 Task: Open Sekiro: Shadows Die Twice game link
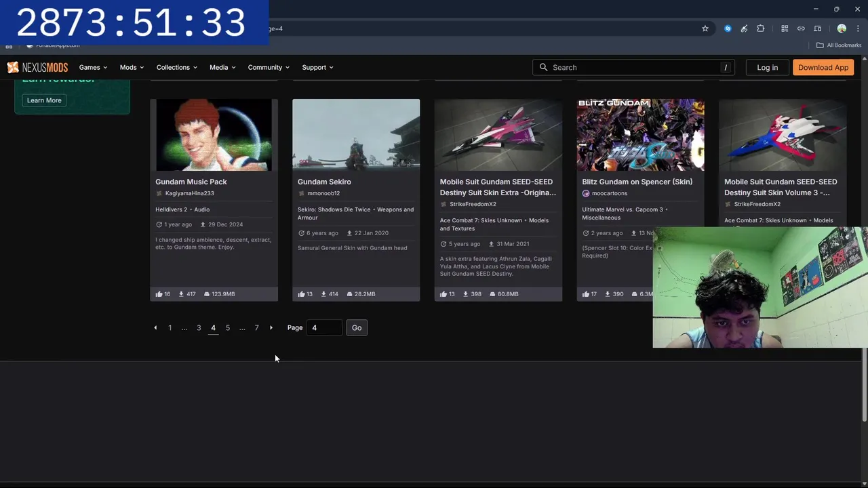click(334, 209)
